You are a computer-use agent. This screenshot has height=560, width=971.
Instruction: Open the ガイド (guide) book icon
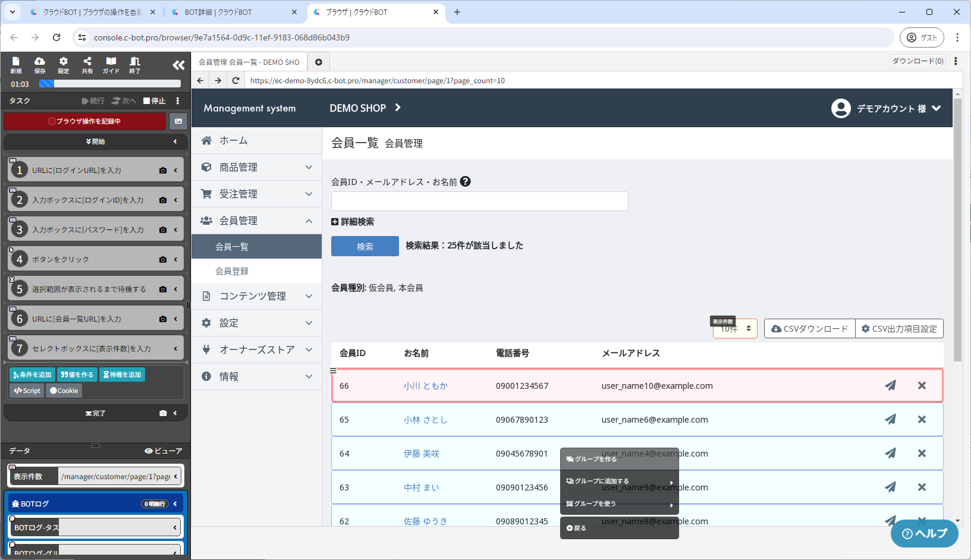111,65
